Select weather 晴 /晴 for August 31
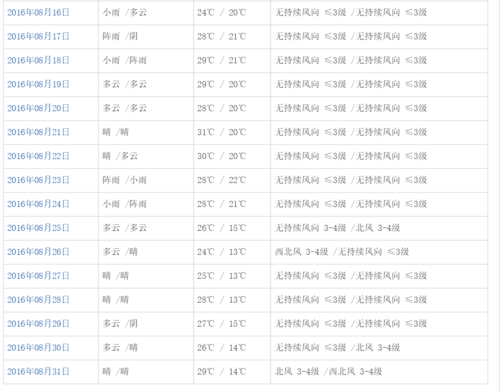The width and height of the screenshot is (500, 392). coord(115,372)
